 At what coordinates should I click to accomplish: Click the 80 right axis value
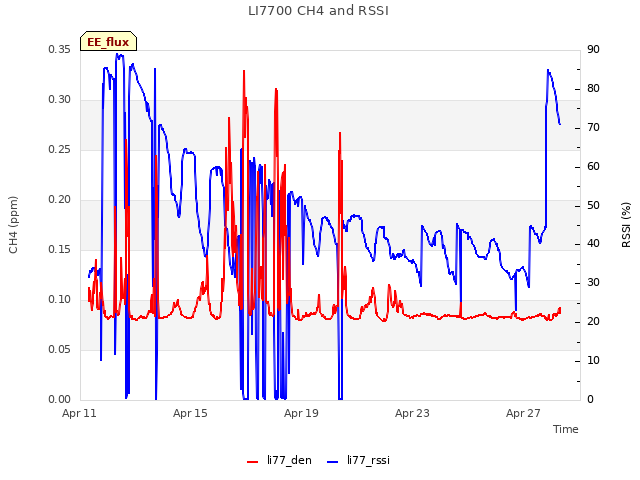[x=593, y=89]
